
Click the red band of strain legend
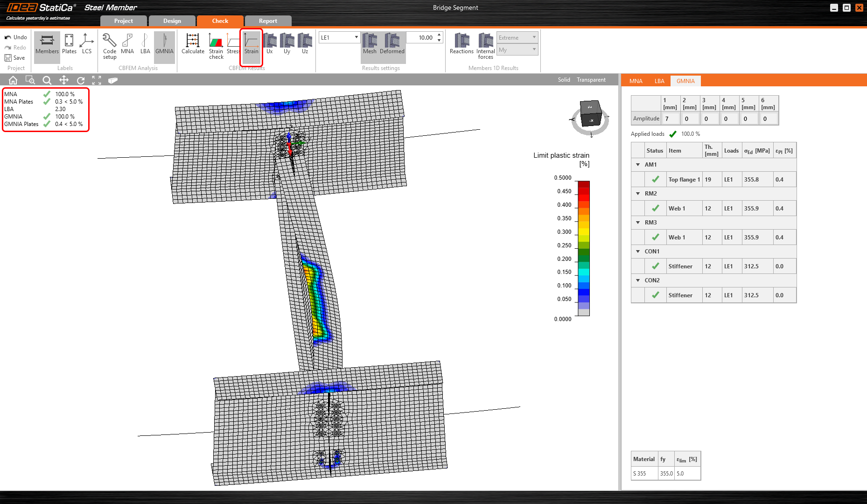click(584, 191)
